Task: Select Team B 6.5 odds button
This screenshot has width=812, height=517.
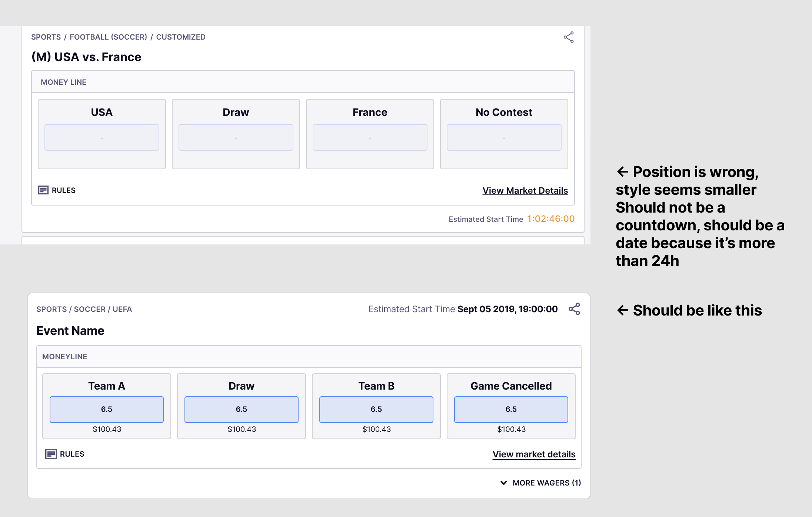Action: coord(376,409)
